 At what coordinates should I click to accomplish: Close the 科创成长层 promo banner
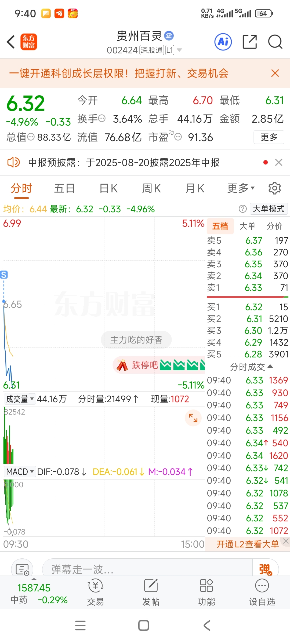(x=275, y=73)
